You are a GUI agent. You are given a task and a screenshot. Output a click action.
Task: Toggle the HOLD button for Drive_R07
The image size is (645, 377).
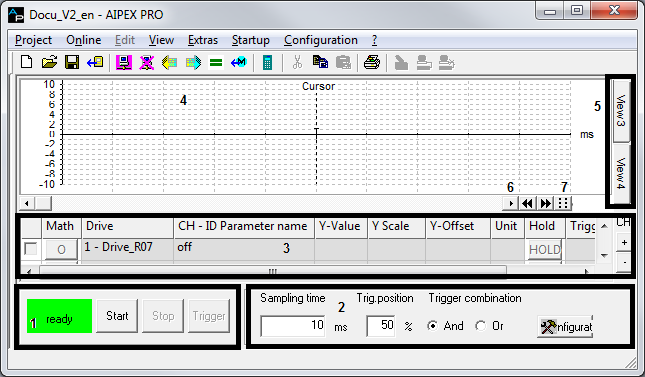pyautogui.click(x=545, y=249)
